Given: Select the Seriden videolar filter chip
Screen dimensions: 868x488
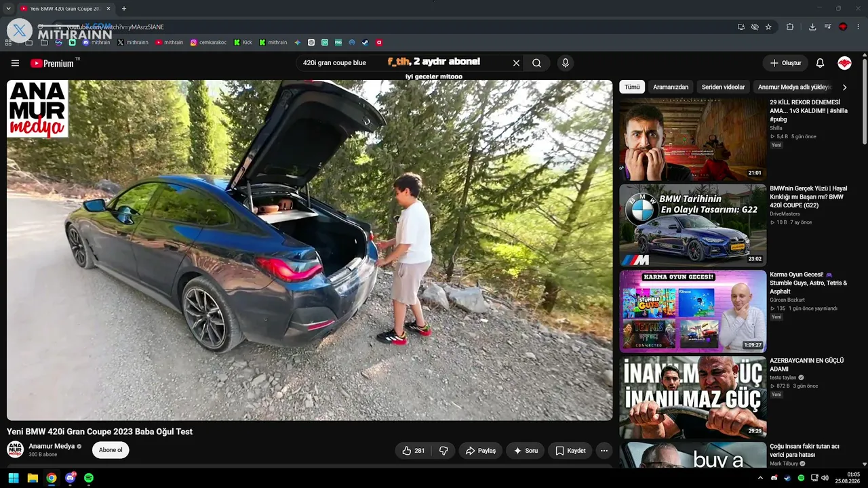Looking at the screenshot, I should pos(723,87).
